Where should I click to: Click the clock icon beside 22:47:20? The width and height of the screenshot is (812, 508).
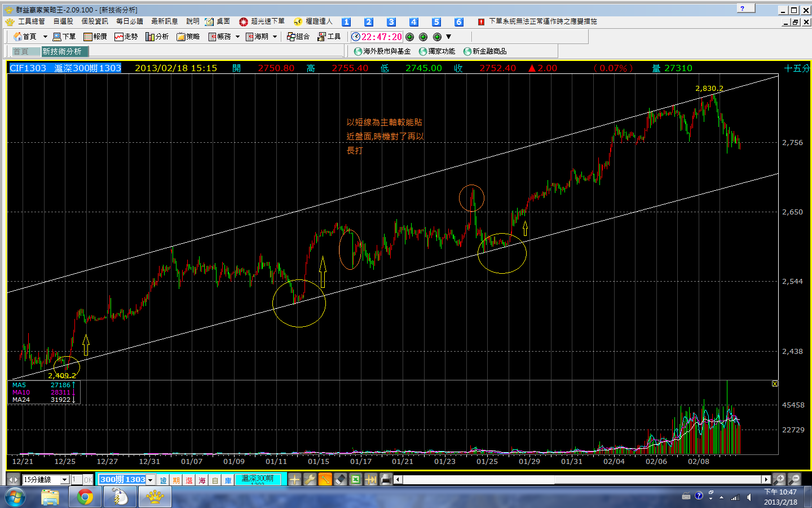click(x=356, y=37)
